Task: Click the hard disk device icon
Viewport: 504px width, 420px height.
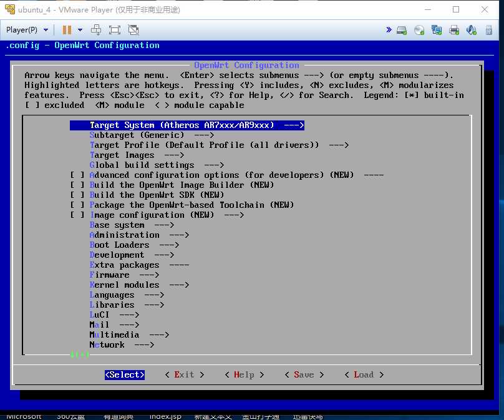Action: click(x=402, y=30)
